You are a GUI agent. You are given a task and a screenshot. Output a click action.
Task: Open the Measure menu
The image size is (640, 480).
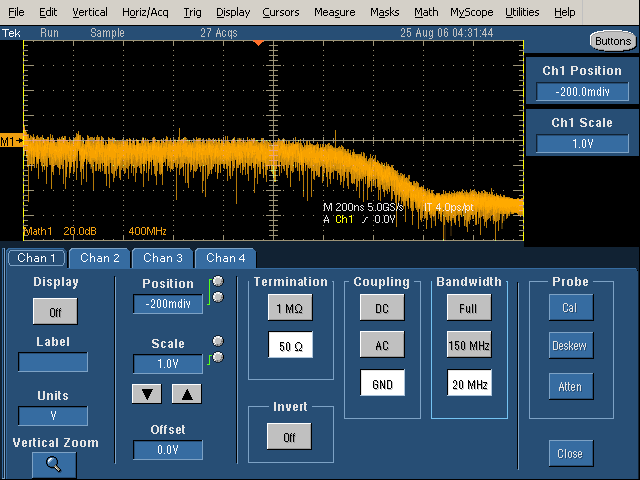coord(334,12)
